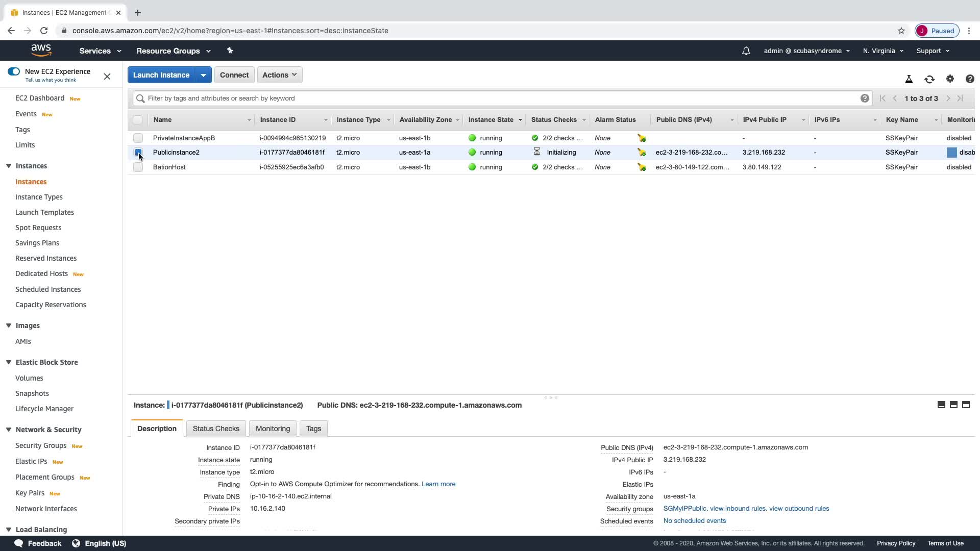980x551 pixels.
Task: Switch to the Status Checks tab
Action: click(x=216, y=429)
